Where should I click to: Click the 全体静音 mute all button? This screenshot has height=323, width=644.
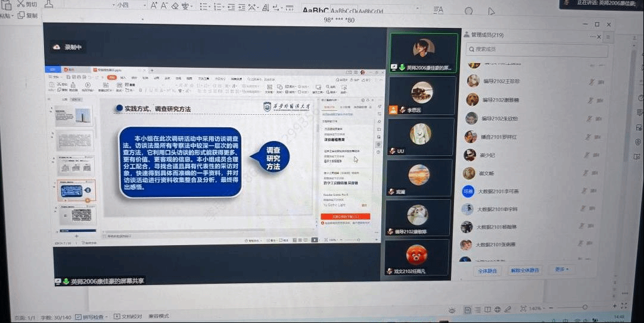pos(488,270)
